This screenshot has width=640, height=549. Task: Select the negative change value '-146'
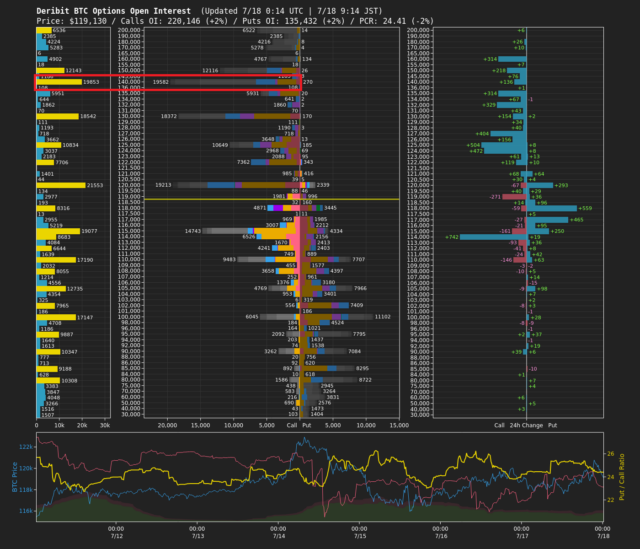point(507,260)
